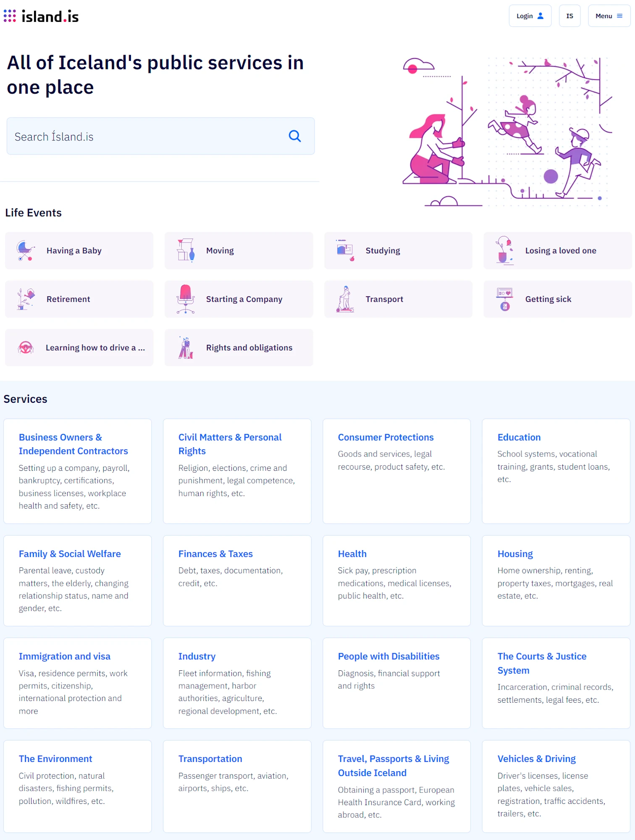
Task: Open the Moving life event
Action: point(239,251)
